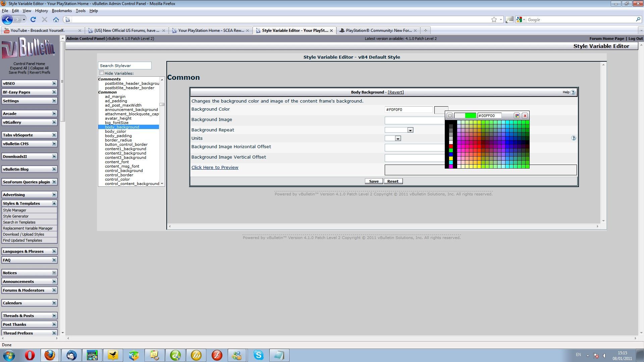Click the Revert link in Body Background

(x=395, y=92)
